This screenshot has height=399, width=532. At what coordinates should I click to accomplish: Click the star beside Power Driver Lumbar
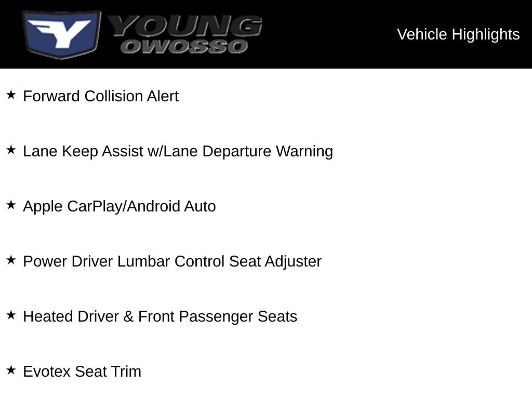pyautogui.click(x=11, y=260)
